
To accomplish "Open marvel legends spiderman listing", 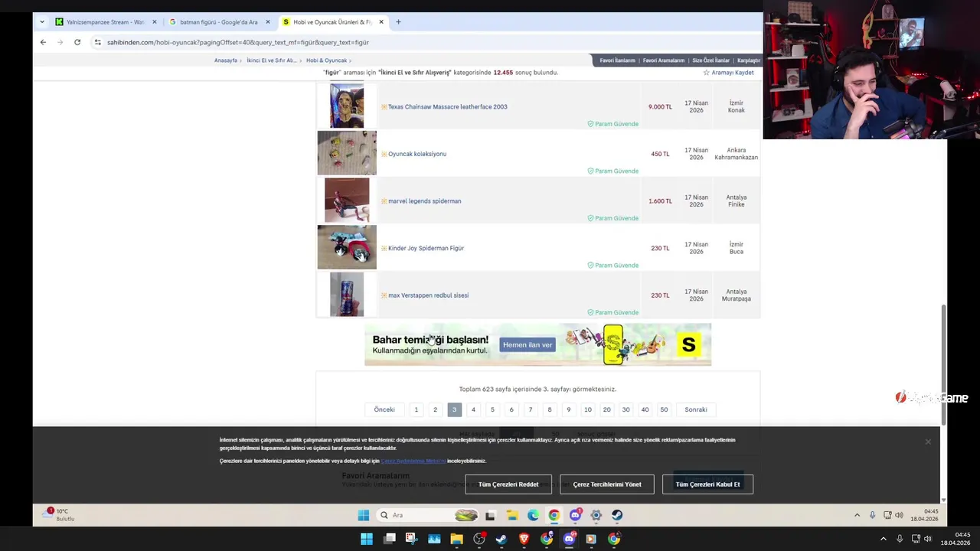I will 424,201.
